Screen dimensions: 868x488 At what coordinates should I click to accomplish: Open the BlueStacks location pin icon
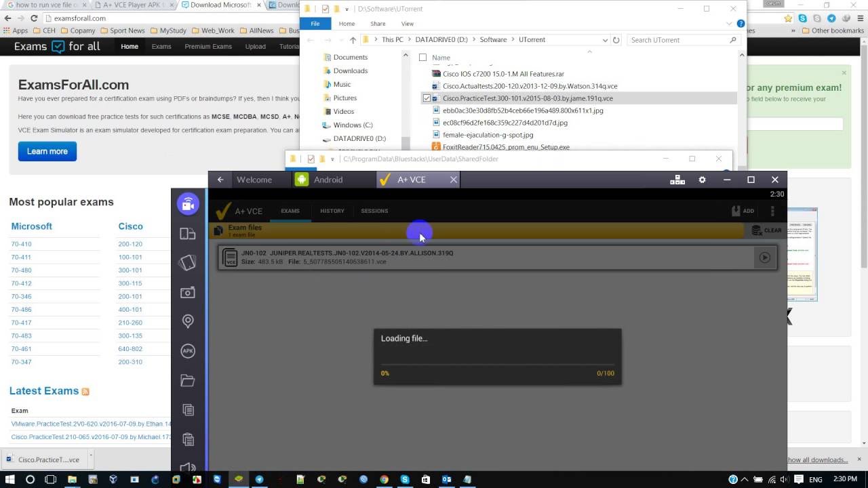click(x=188, y=321)
